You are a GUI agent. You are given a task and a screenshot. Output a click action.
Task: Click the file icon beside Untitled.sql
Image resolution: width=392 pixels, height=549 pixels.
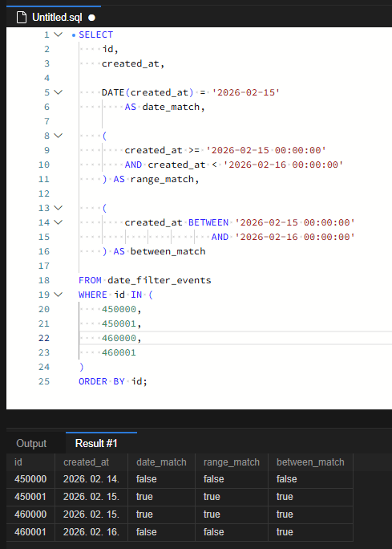point(22,17)
